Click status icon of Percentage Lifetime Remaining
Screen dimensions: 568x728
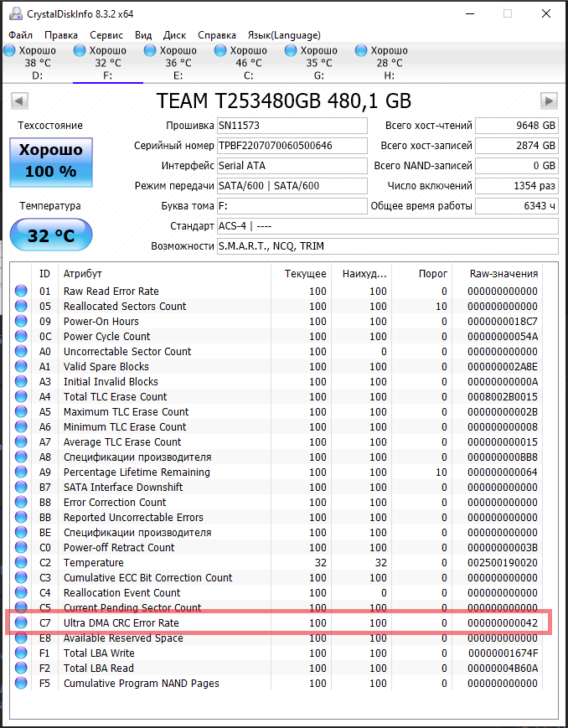point(21,472)
